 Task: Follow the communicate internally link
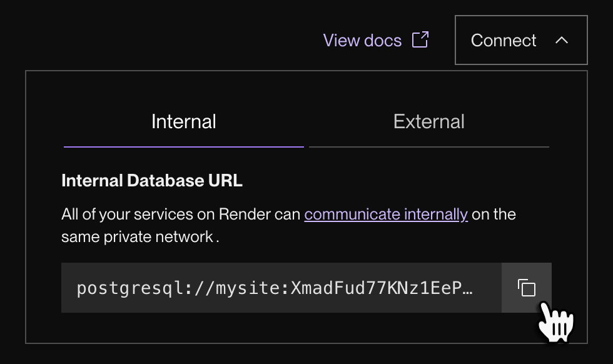point(385,214)
